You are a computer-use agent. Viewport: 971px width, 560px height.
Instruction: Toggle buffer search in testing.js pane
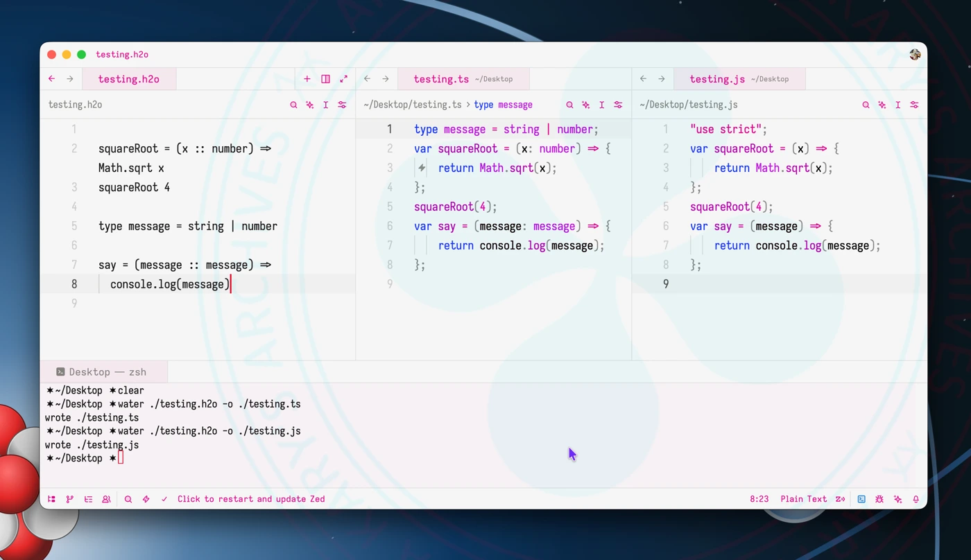[x=866, y=105]
